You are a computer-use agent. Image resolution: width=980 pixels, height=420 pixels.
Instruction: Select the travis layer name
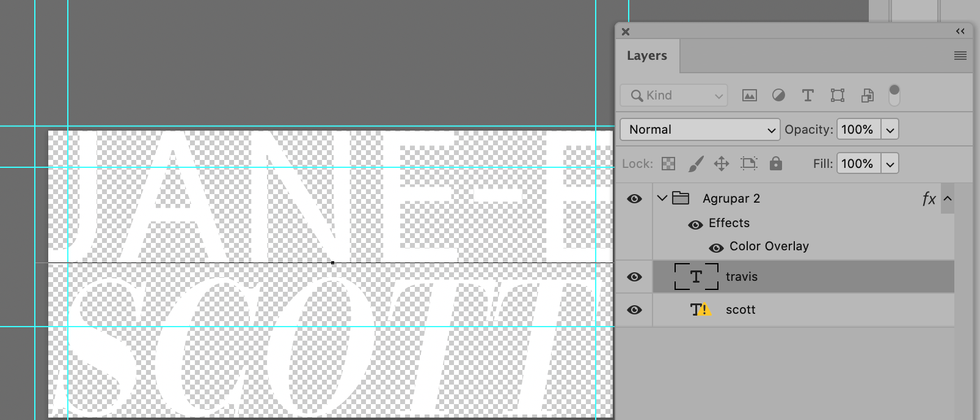[x=742, y=277]
